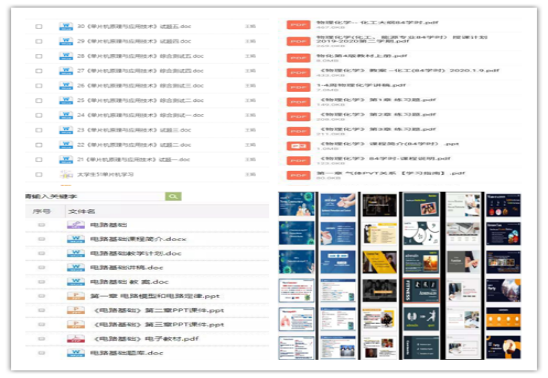Select checkbox beside 电路基础讲稿.doc
Viewport: 548px width, 378px height.
pos(42,268)
